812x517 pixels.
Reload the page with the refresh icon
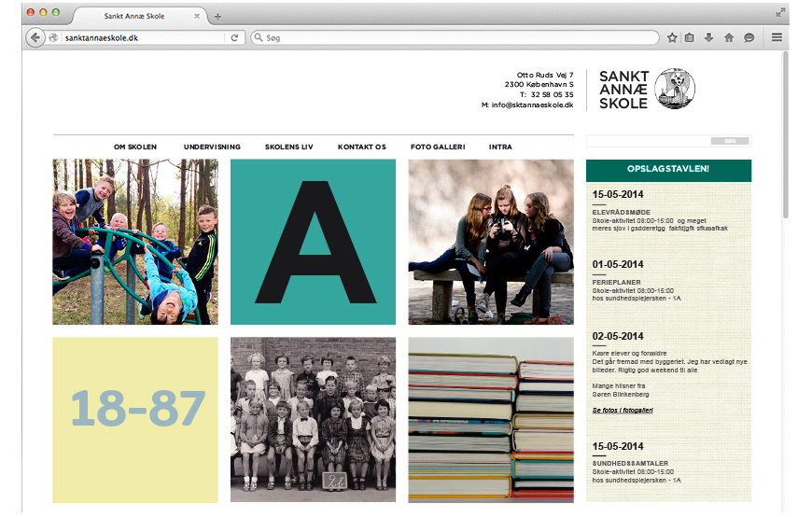(x=234, y=38)
